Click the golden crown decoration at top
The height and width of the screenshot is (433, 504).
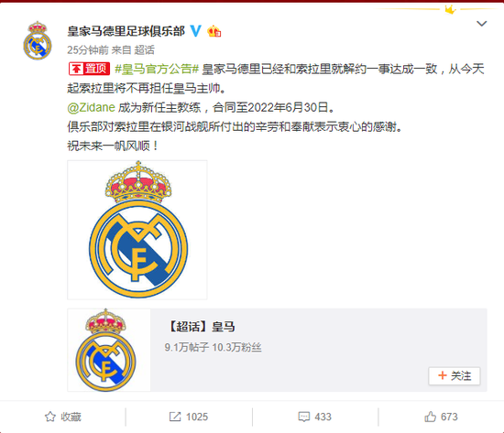coord(450,9)
